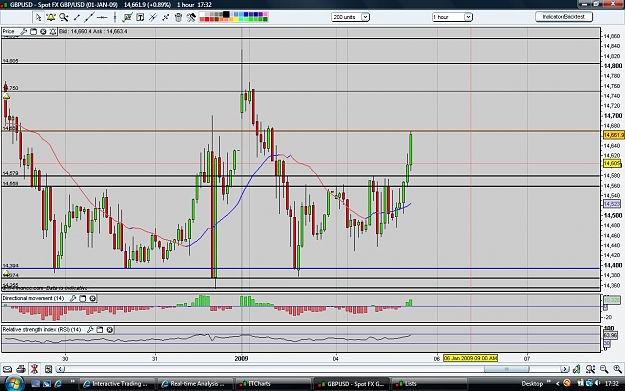The height and width of the screenshot is (391, 625).
Task: Zoom out with the bottom magnifier
Action: (x=604, y=369)
